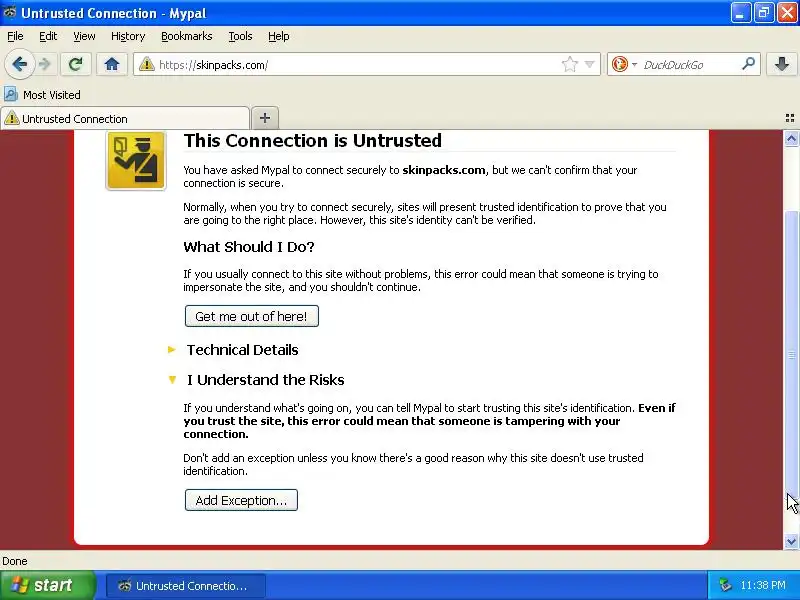The image size is (800, 600).
Task: Click the scrollbar up arrow
Action: coord(791,138)
